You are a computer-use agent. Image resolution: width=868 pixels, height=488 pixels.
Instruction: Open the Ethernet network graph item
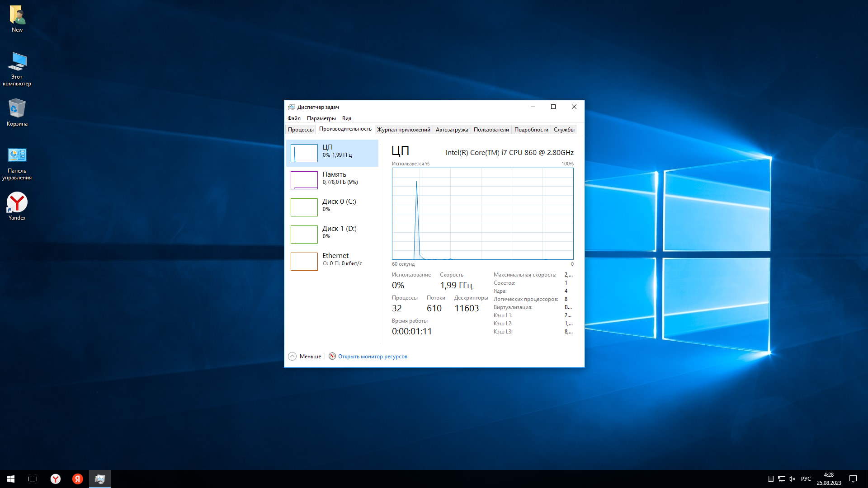pos(304,262)
